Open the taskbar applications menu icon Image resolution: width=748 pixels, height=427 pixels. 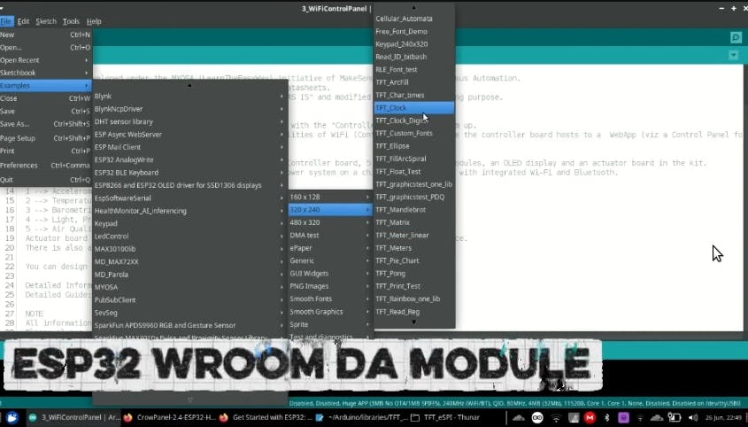click(12, 418)
